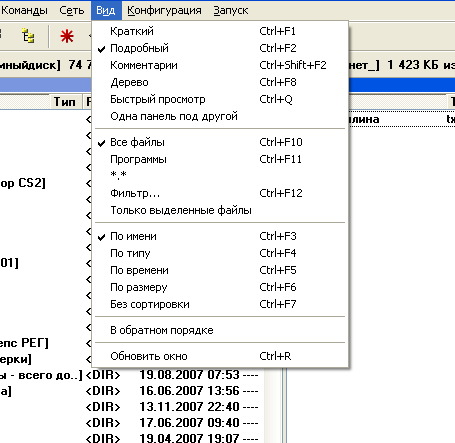Viewport: 455px width, 443px height.
Task: Enable Быстрый просмотр panel
Action: click(220, 99)
